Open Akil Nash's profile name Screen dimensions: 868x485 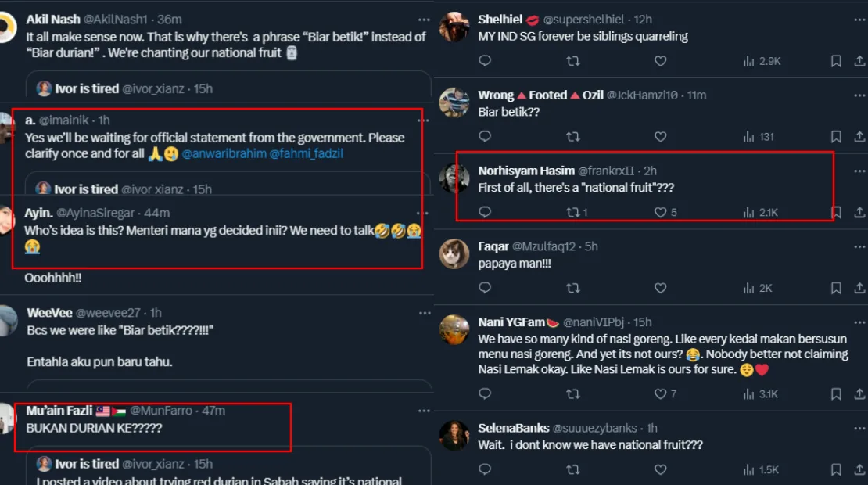(x=52, y=20)
